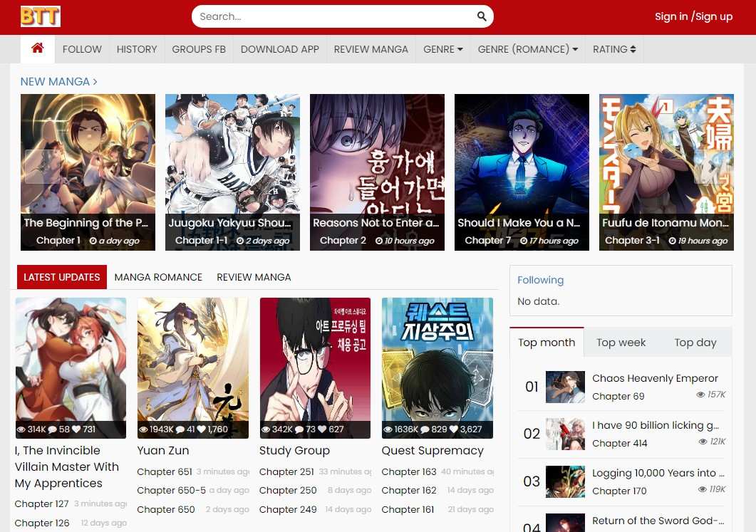Click eye icon next to 121K views
The width and height of the screenshot is (756, 532).
(703, 442)
